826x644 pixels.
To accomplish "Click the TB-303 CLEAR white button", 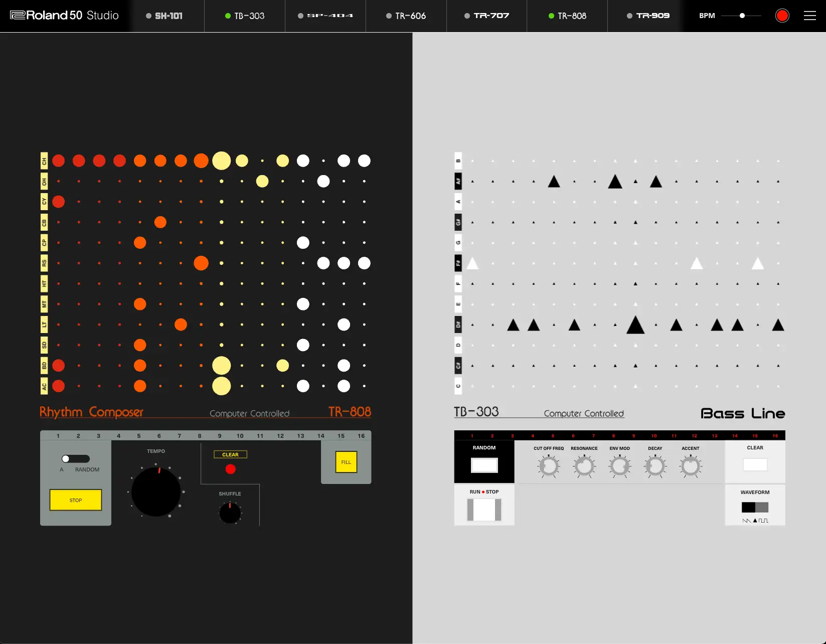I will (755, 464).
